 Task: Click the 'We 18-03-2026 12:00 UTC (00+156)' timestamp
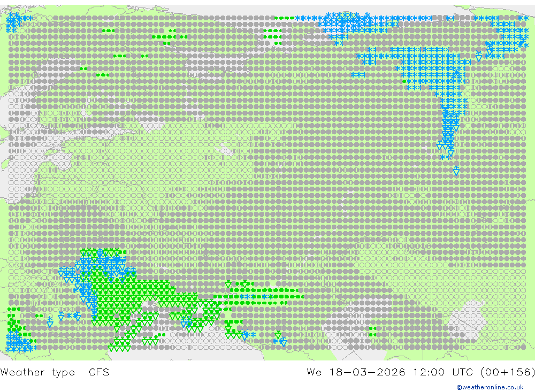(421, 372)
